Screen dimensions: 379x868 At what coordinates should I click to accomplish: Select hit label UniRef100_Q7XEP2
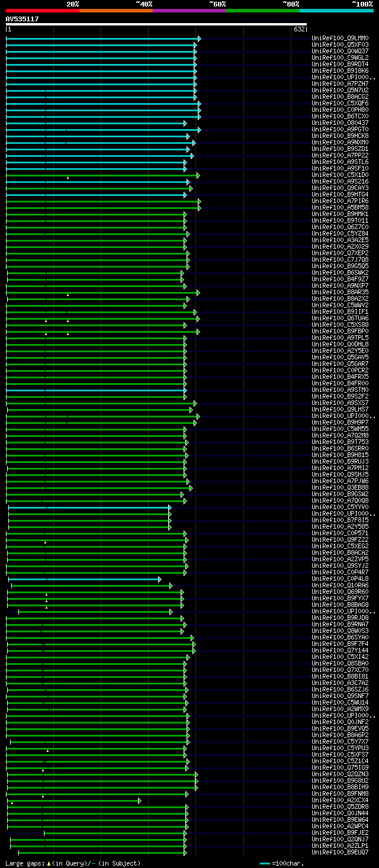[x=340, y=253]
